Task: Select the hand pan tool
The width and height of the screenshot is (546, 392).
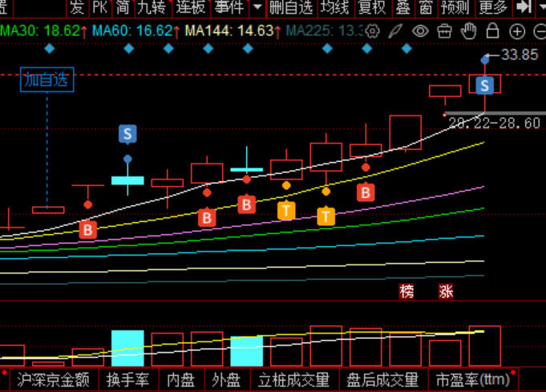Action: [470, 31]
